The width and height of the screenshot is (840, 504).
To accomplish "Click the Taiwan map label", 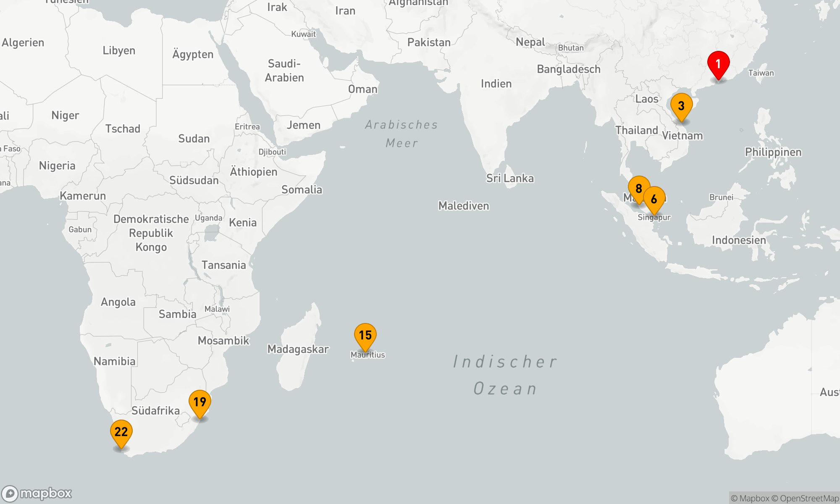I will click(761, 73).
